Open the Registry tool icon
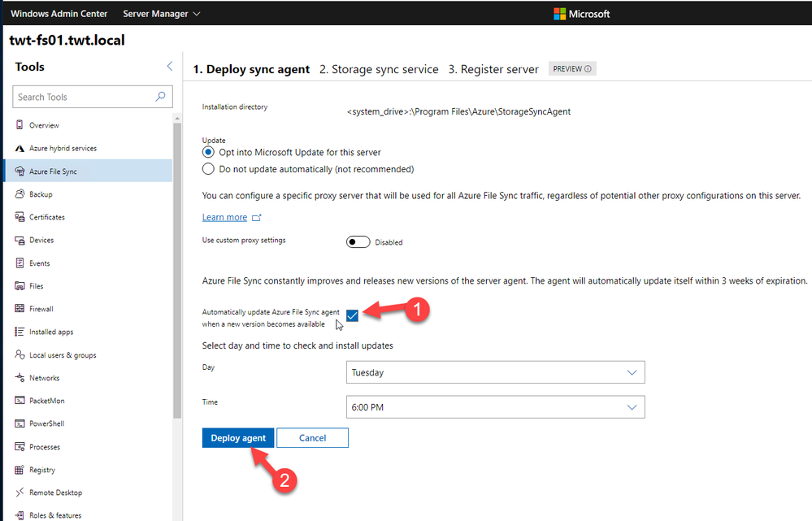This screenshot has width=812, height=521. tap(20, 469)
